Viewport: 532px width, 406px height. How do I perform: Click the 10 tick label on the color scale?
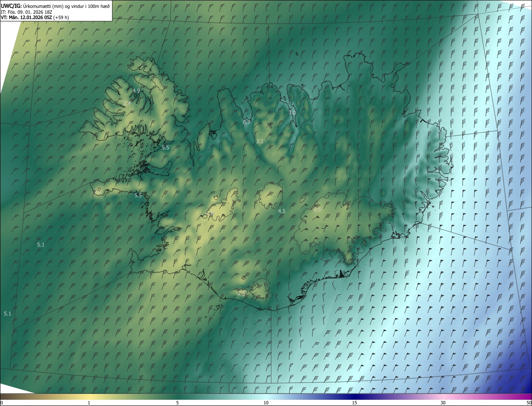point(266,403)
